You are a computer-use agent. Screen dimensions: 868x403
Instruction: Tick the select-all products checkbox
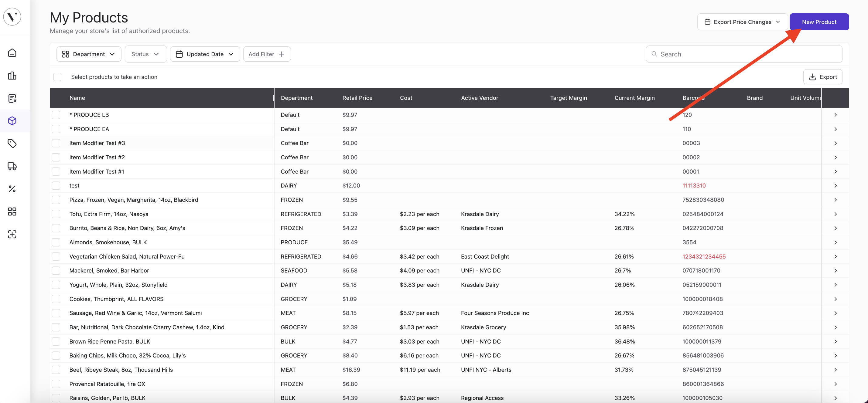(58, 77)
